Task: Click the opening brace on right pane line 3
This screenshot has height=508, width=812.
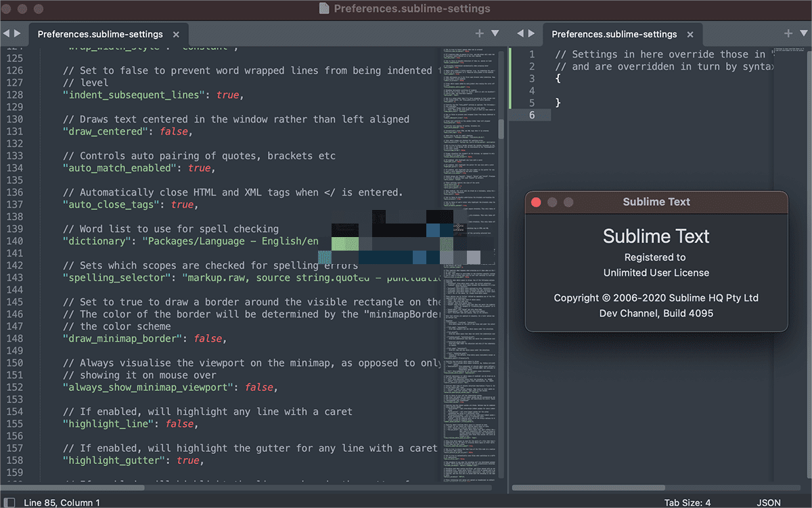Action: click(558, 79)
